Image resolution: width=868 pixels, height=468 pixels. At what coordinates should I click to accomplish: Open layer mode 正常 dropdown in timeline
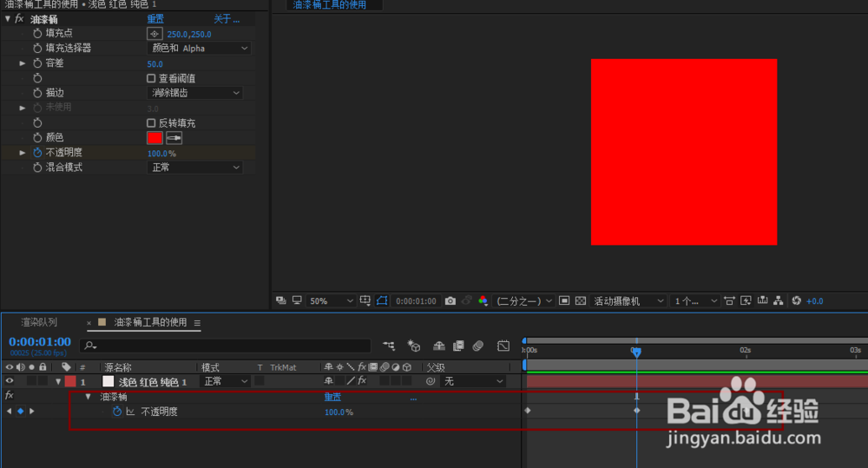pyautogui.click(x=225, y=381)
